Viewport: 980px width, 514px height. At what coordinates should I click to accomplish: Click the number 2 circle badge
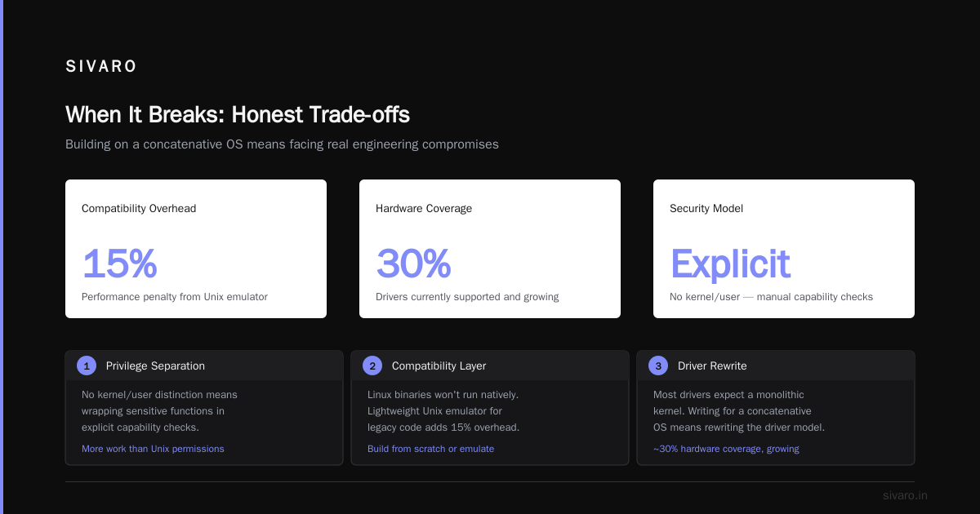coord(372,366)
